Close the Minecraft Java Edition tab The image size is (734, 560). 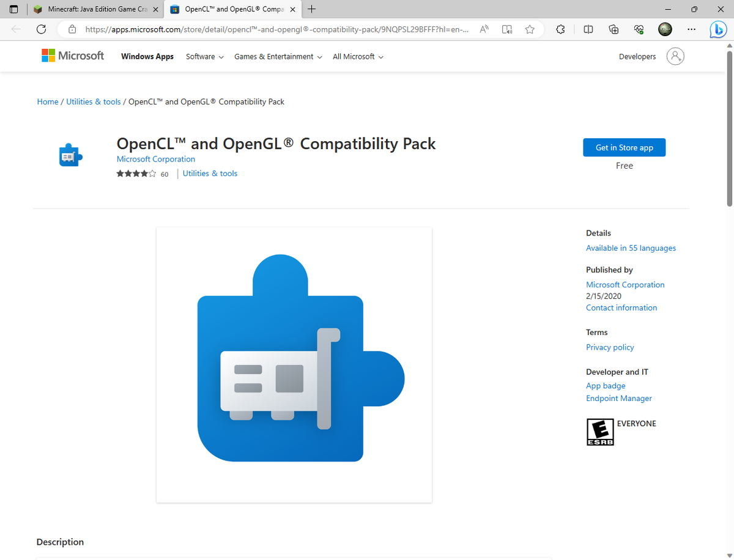click(155, 10)
